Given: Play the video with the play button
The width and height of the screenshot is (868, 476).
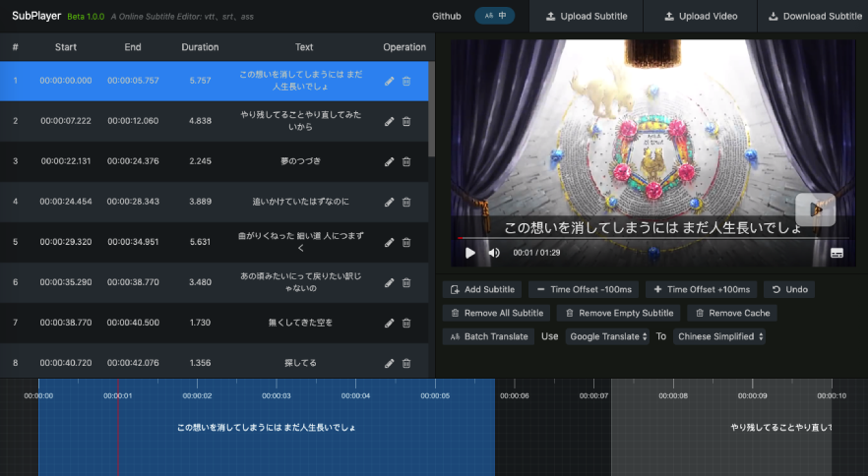Looking at the screenshot, I should coord(470,253).
